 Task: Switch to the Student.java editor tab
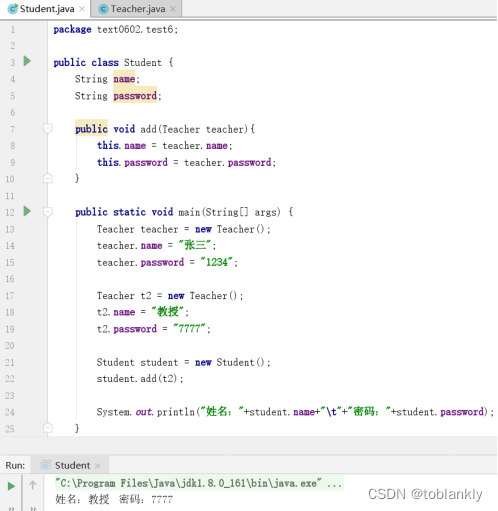46,9
